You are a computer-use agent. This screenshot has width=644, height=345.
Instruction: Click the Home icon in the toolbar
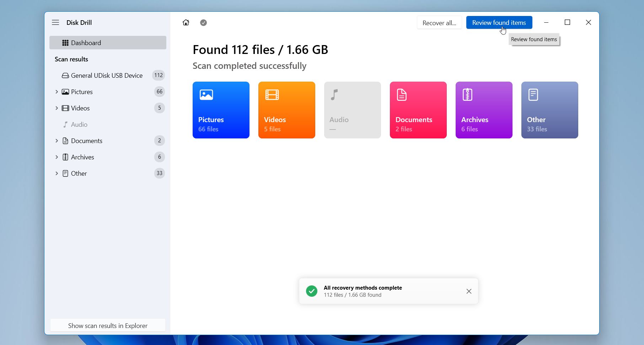[x=186, y=23]
